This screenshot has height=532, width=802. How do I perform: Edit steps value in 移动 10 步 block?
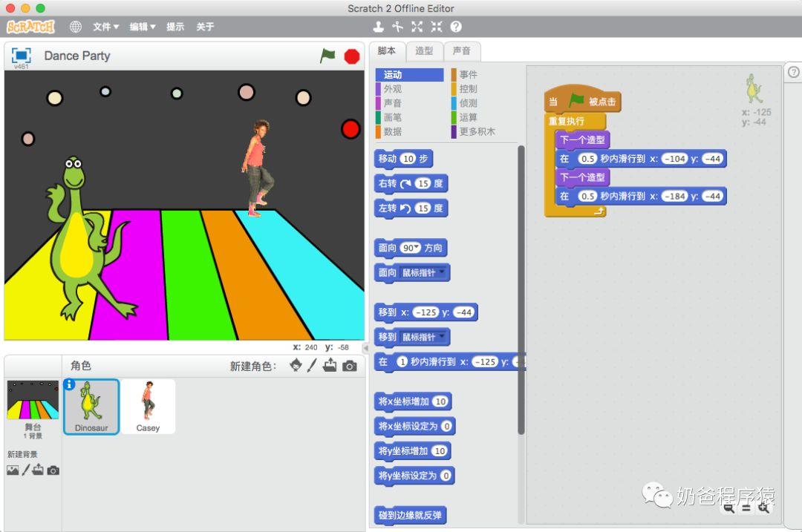[408, 159]
